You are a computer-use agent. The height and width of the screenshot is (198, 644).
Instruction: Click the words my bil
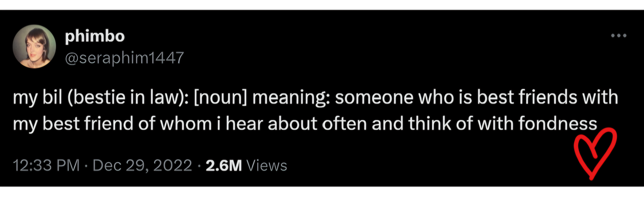tap(38, 97)
